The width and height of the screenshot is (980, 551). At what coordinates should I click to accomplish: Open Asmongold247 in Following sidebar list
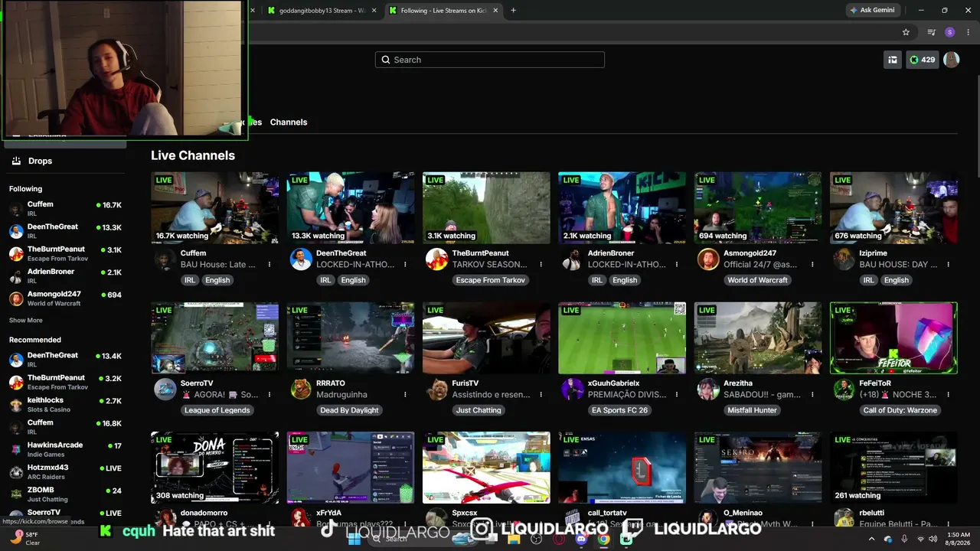[x=65, y=298]
